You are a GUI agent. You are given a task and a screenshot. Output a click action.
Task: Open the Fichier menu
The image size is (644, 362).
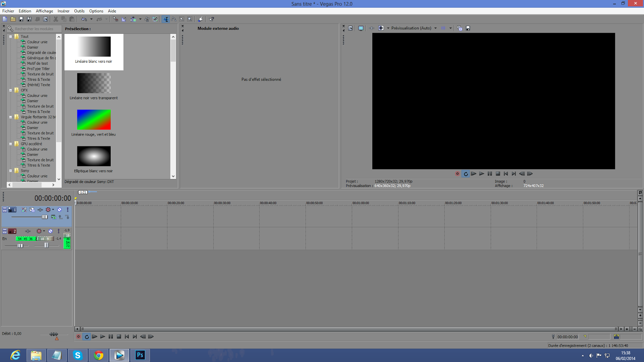[x=8, y=11]
